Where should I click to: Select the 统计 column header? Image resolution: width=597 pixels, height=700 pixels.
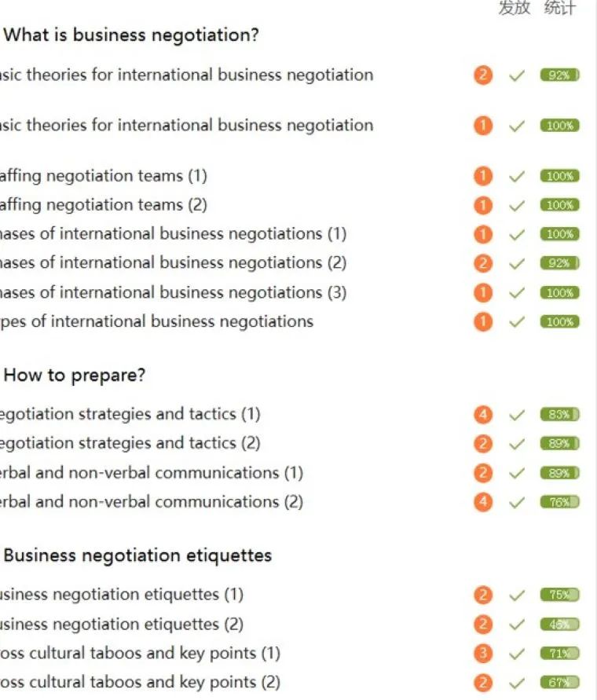560,8
